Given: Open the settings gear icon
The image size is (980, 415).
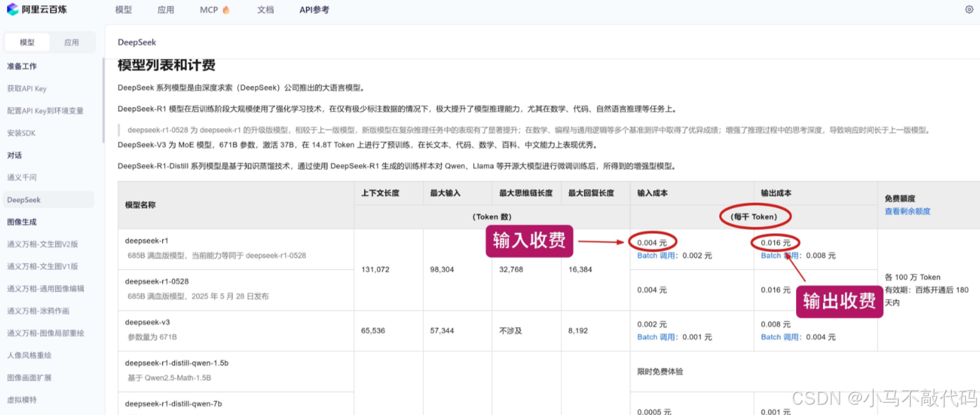Looking at the screenshot, I should pyautogui.click(x=969, y=10).
